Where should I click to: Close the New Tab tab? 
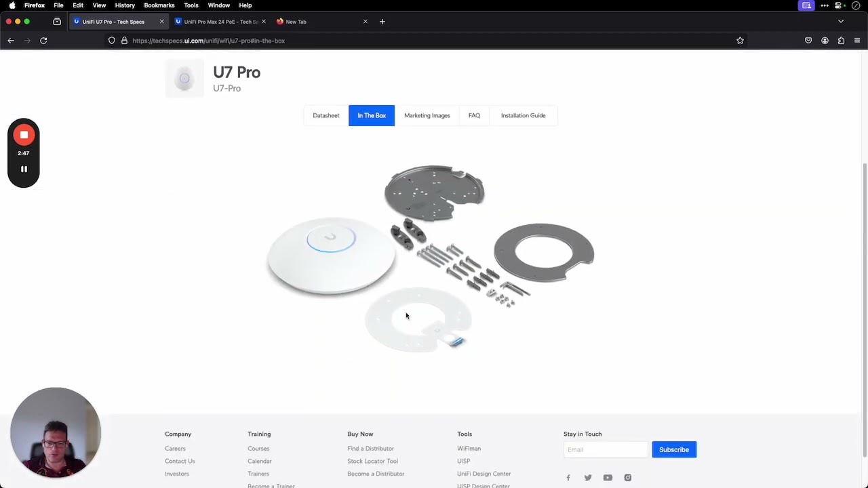pos(365,22)
